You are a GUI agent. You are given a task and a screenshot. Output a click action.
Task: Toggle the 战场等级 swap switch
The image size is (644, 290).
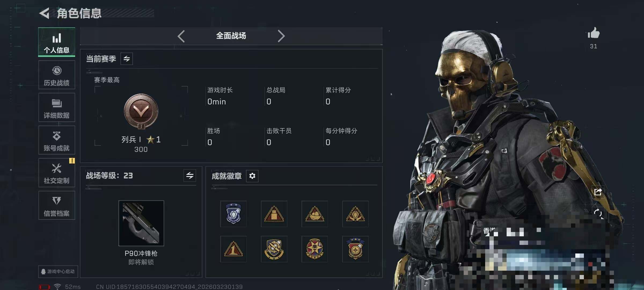coord(190,176)
